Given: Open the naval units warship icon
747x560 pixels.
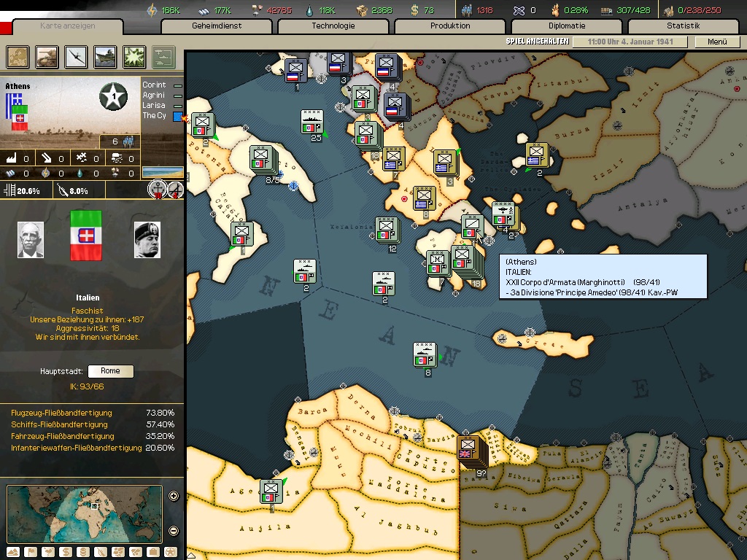Looking at the screenshot, I should (105, 56).
